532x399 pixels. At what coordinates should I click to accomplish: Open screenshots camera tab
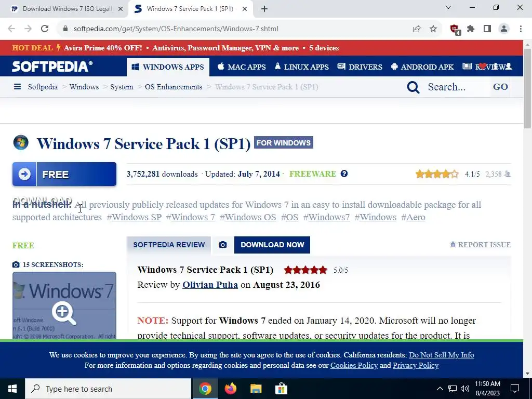pyautogui.click(x=222, y=245)
